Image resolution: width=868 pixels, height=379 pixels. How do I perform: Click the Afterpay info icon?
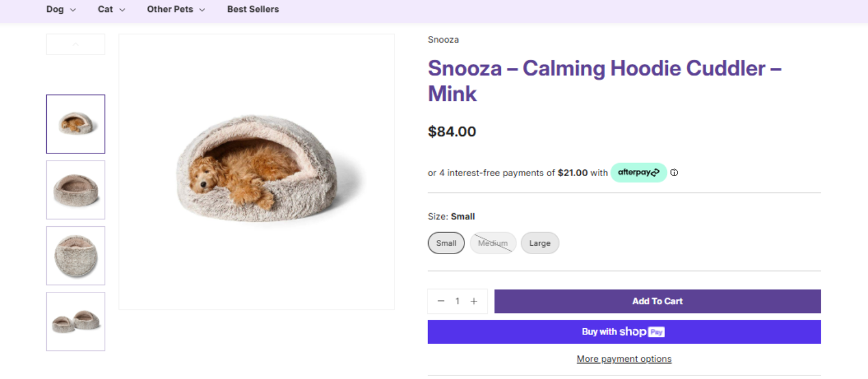[x=674, y=173]
